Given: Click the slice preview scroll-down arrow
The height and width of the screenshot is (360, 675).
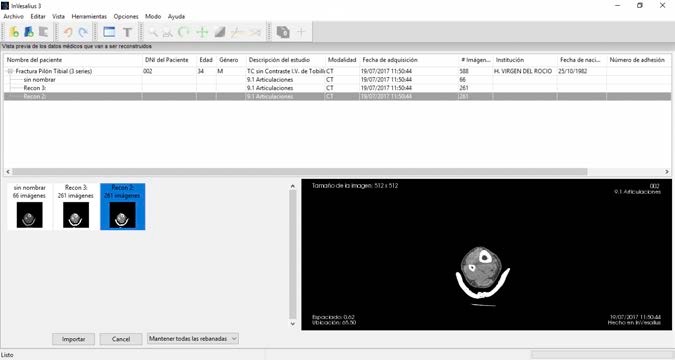Looking at the screenshot, I should (x=293, y=323).
